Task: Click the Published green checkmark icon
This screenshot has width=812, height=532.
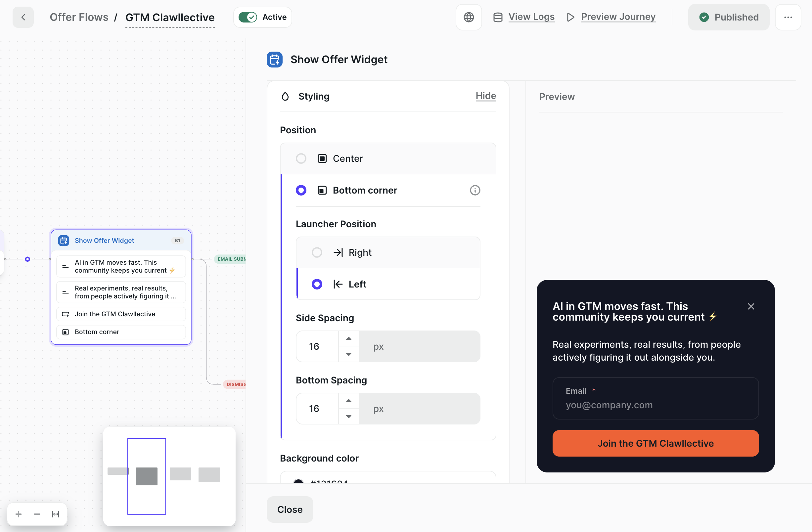Action: (x=704, y=17)
